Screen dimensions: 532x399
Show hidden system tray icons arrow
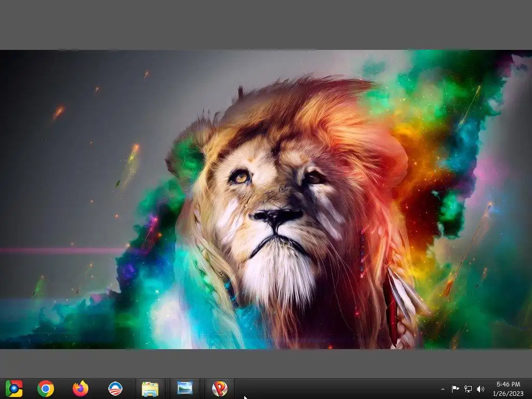(443, 389)
